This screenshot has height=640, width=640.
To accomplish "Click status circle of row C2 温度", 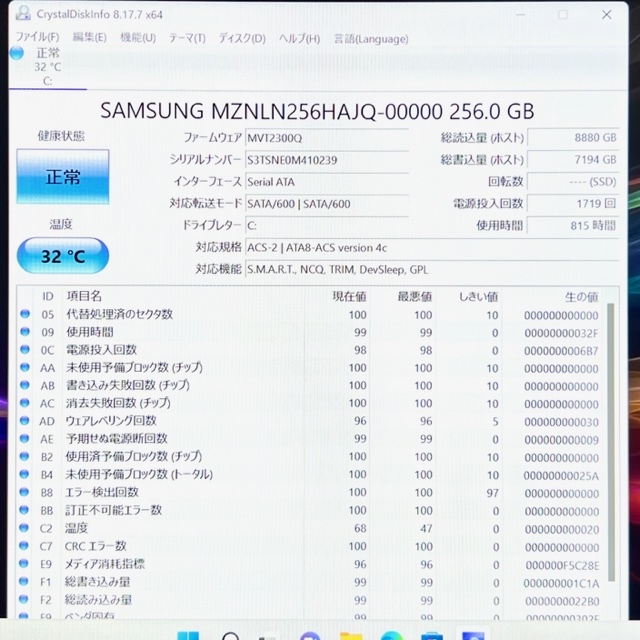I will [24, 528].
